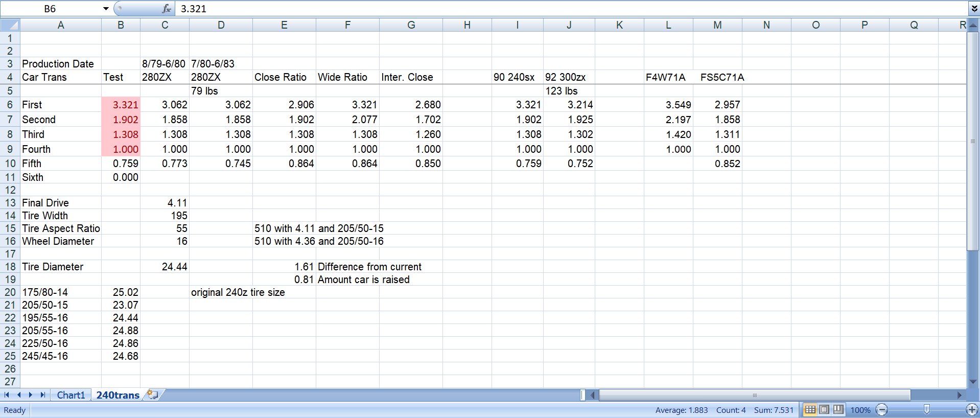980x418 pixels.
Task: Select value 2.957 under FS5C71A
Action: [717, 105]
